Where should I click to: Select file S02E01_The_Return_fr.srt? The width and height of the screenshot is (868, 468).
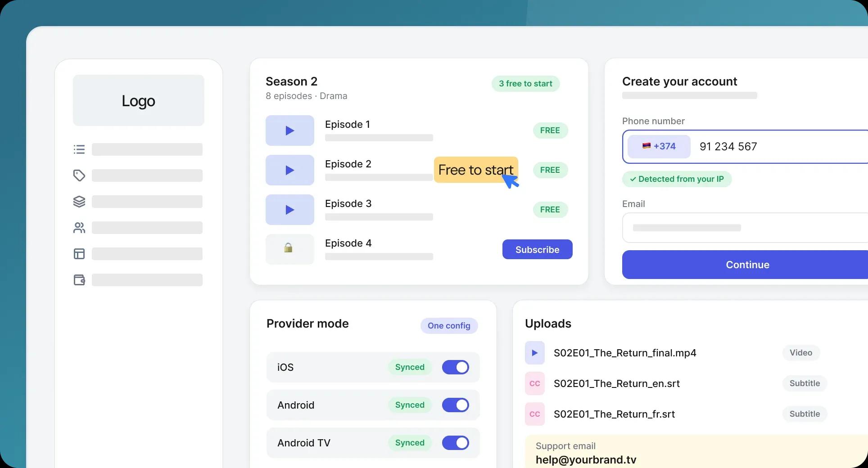point(614,414)
